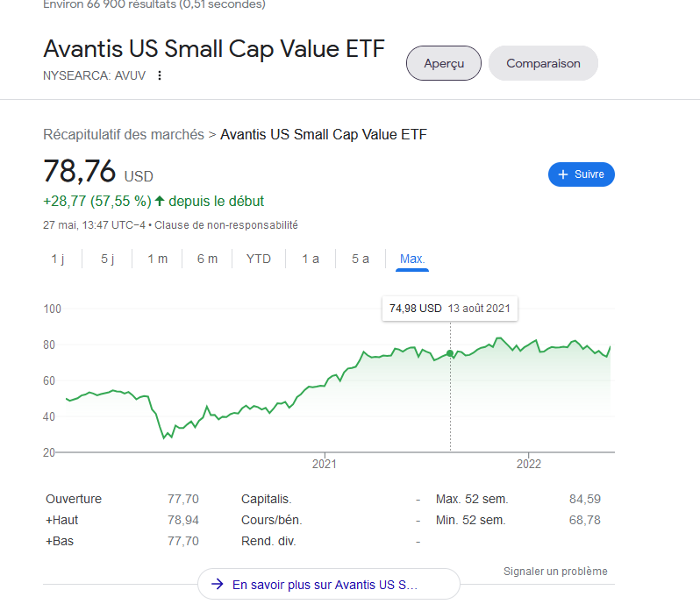The image size is (700, 604).
Task: Click the green up arrow by depuis le début
Action: (x=160, y=201)
